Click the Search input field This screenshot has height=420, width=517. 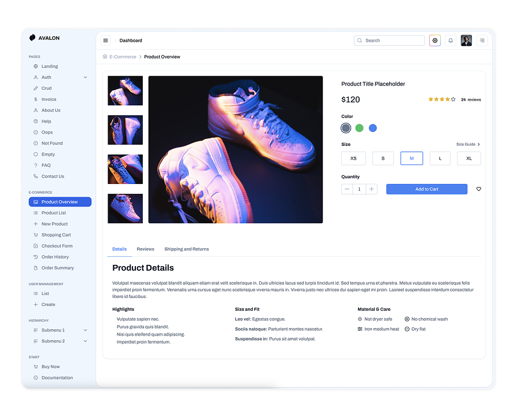(x=389, y=40)
